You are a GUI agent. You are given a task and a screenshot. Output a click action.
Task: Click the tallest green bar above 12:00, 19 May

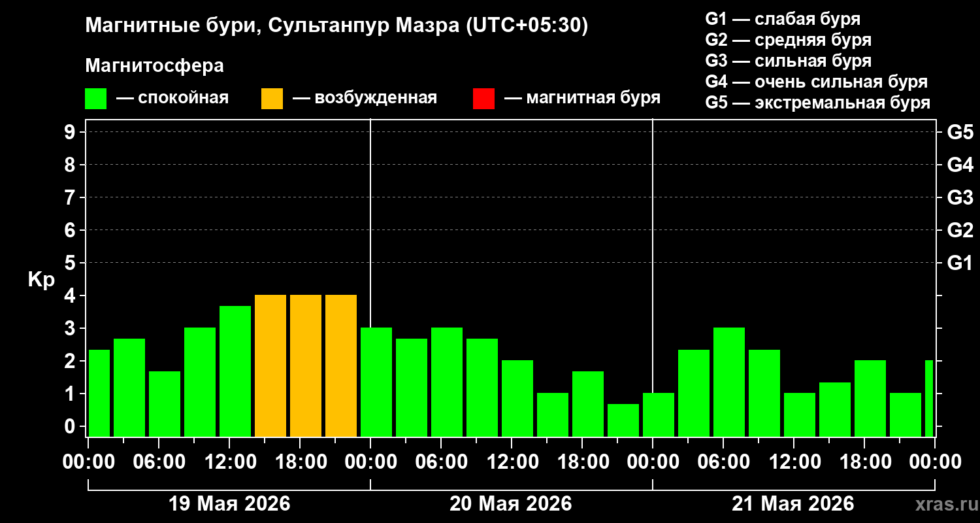pyautogui.click(x=235, y=371)
